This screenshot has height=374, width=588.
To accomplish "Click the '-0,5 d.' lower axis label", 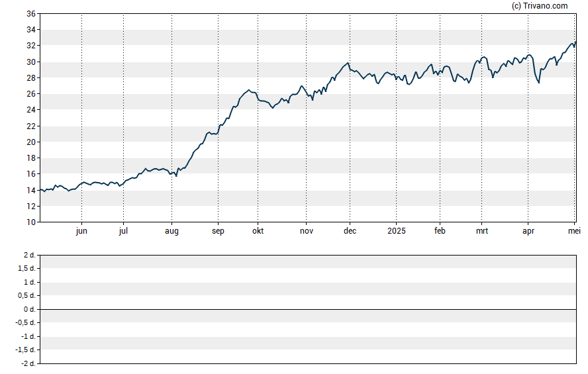I will coord(25,322).
